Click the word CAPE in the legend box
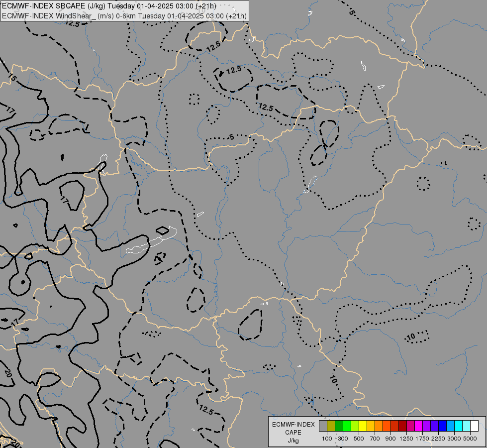Viewport: 487px width, 448px height. 293,433
